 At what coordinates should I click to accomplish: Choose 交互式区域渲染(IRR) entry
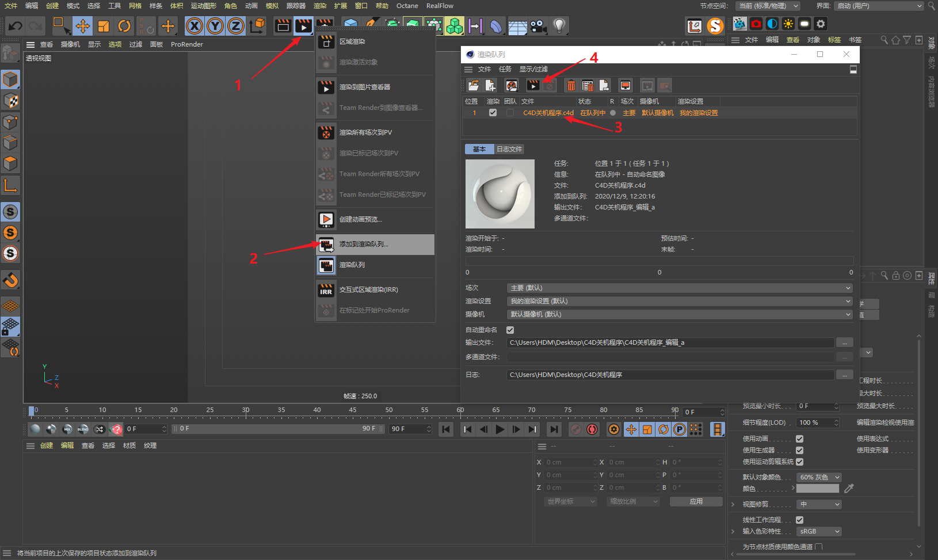375,289
